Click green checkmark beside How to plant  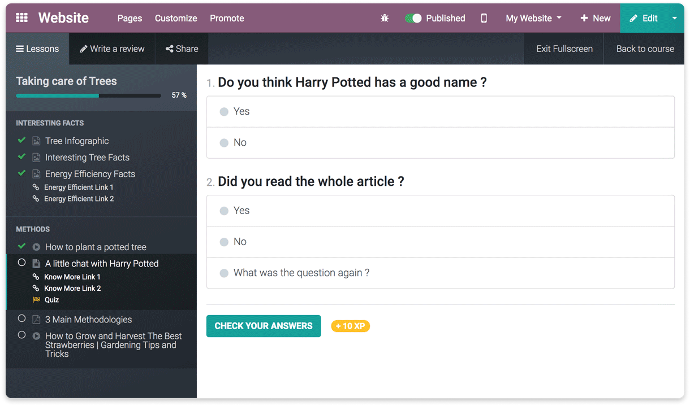pyautogui.click(x=22, y=246)
